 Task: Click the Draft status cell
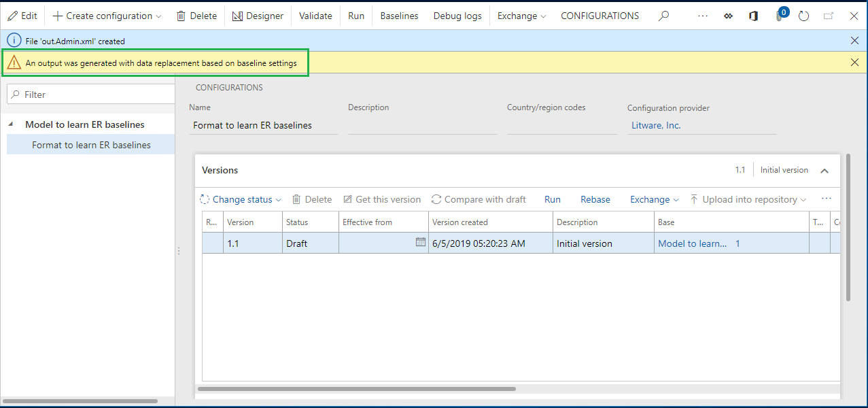click(311, 243)
